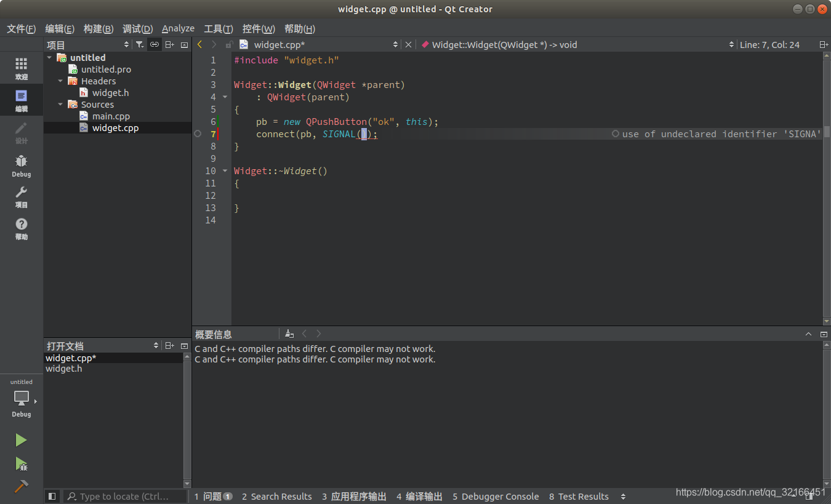Select widget.h in the Open Documents list
Viewport: 831px width, 504px height.
(64, 369)
